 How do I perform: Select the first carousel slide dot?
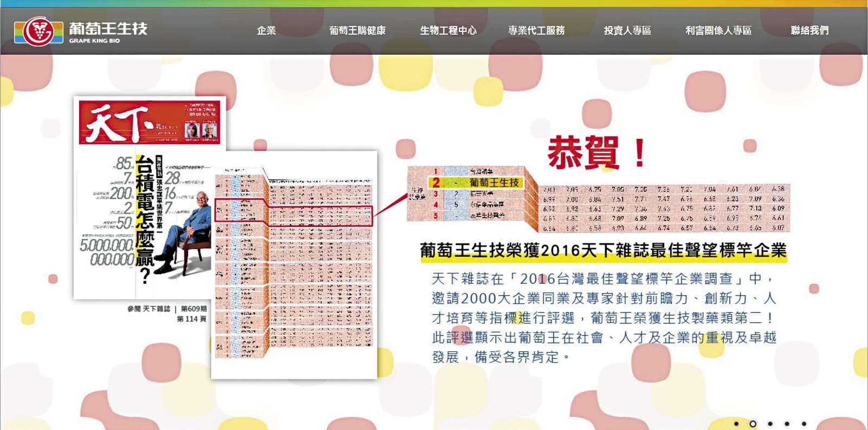coord(736,424)
